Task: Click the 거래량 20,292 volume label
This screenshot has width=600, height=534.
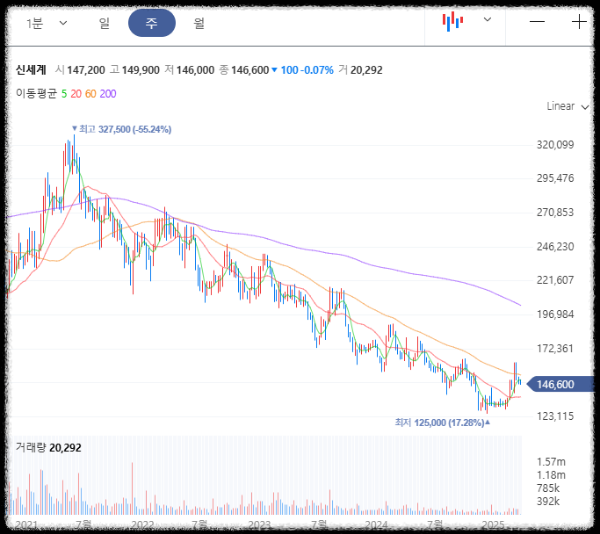Action: coord(48,448)
